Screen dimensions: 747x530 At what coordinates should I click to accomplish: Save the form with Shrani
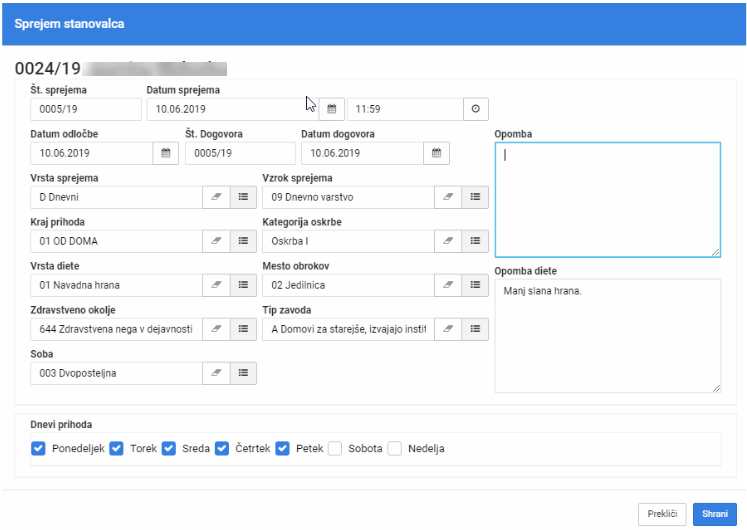point(715,514)
